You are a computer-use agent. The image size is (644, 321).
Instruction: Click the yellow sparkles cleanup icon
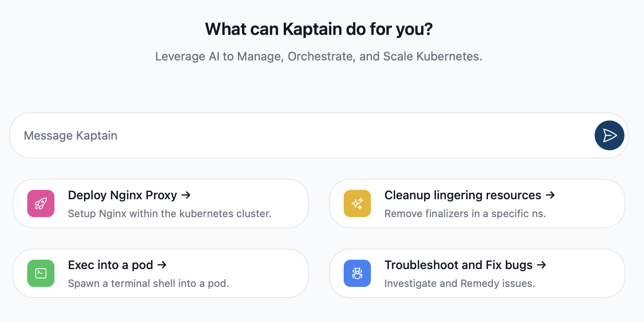[357, 203]
